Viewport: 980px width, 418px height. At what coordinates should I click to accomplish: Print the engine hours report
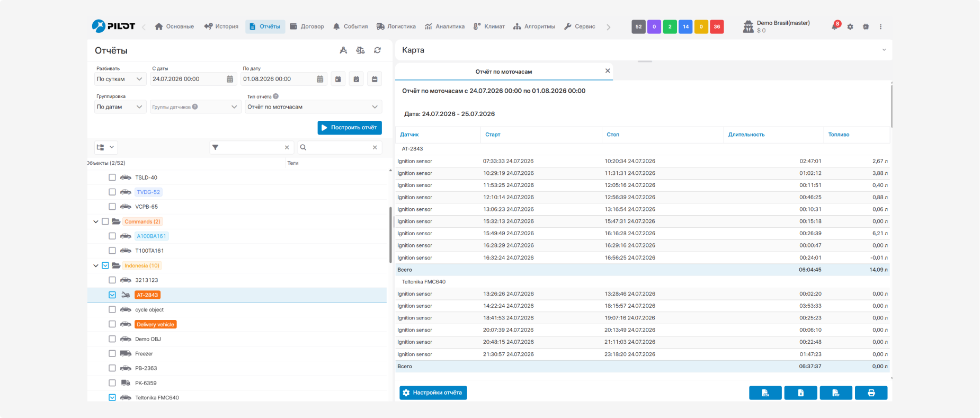pos(871,393)
